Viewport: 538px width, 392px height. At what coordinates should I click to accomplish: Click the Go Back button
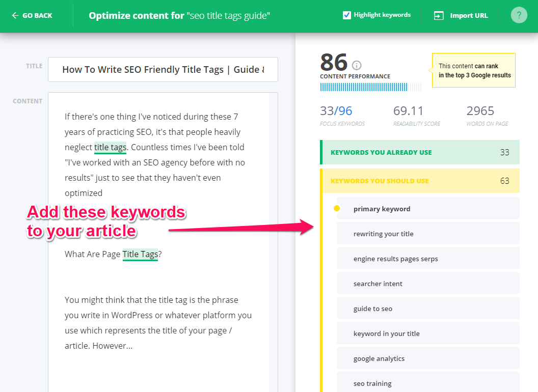pos(32,15)
